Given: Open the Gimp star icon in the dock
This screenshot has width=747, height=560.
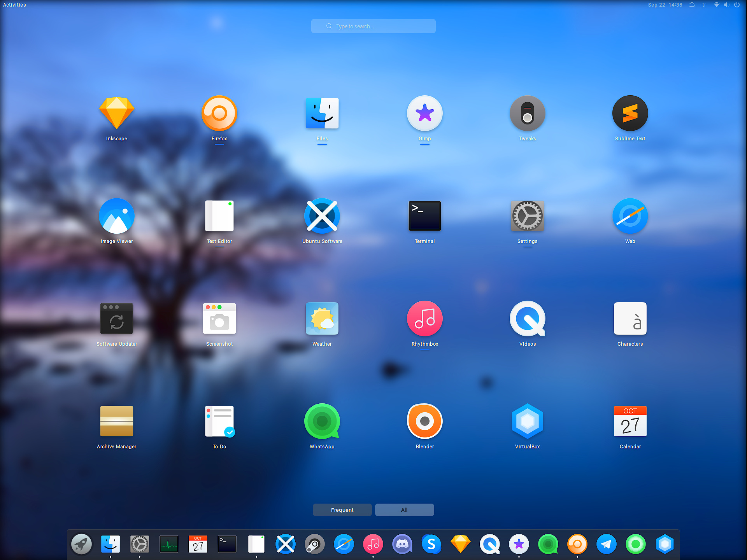Looking at the screenshot, I should coord(519,544).
